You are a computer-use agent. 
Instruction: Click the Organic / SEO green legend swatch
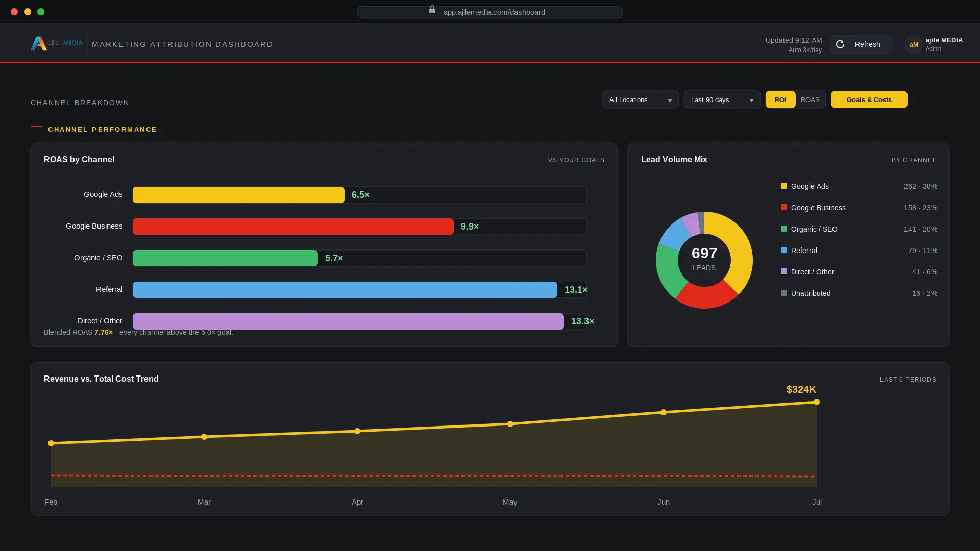(784, 229)
